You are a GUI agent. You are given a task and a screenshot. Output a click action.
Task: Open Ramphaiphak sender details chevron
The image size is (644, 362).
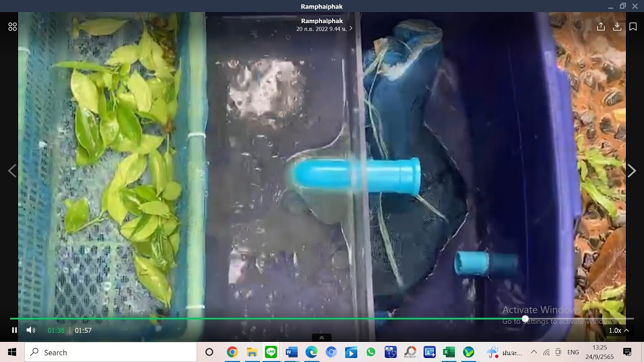point(351,28)
